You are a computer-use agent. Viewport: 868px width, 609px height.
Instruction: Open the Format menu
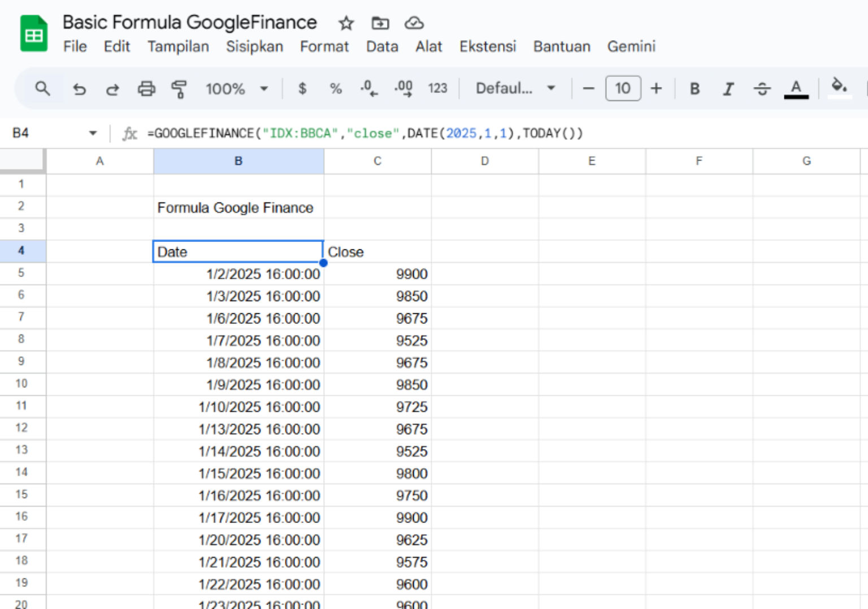[324, 46]
